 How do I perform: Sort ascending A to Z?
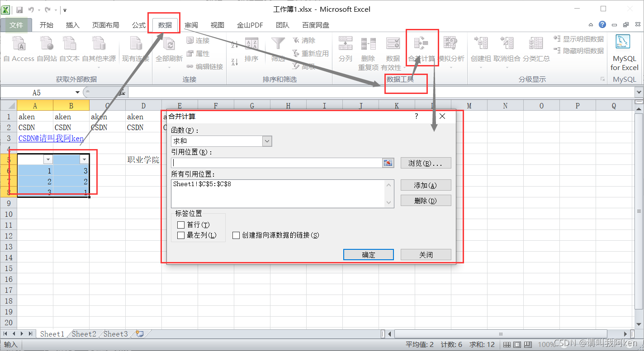[x=235, y=44]
